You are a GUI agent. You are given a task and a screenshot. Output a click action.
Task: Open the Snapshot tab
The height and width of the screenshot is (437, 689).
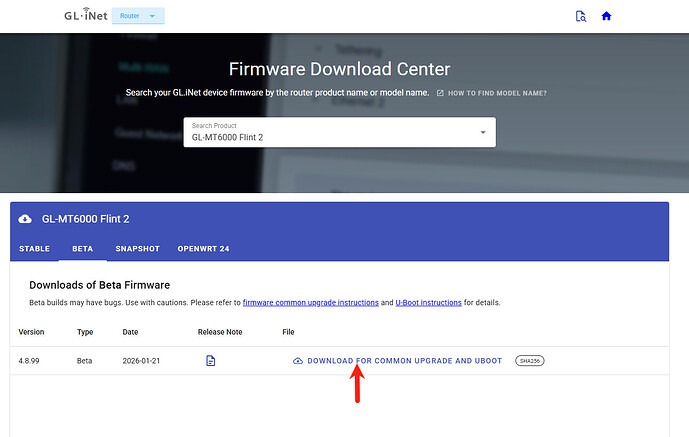138,249
